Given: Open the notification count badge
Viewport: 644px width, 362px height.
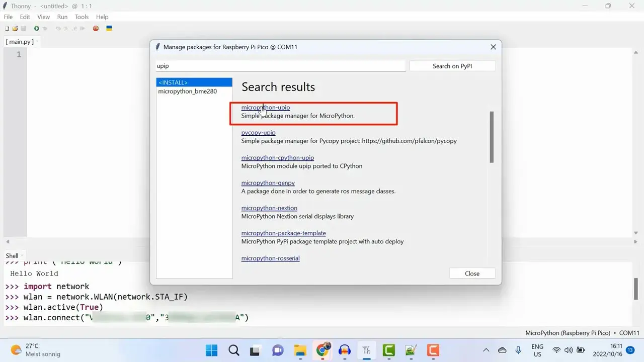Looking at the screenshot, I should tap(630, 350).
